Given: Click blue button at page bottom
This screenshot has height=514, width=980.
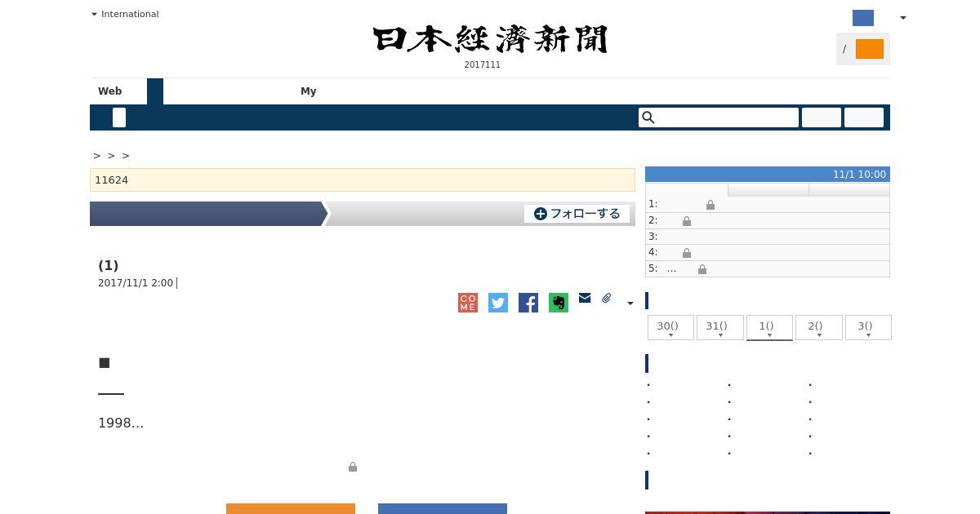Looking at the screenshot, I should click(443, 509).
